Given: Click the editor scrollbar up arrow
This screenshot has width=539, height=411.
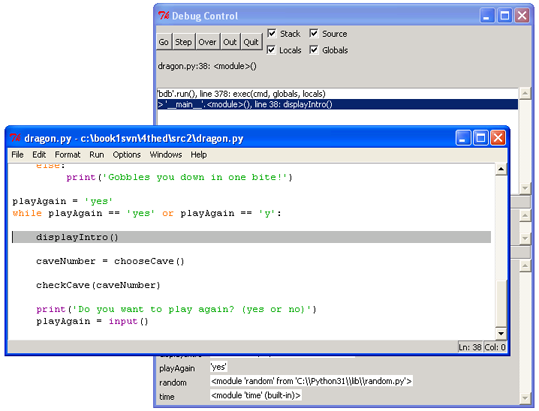Looking at the screenshot, I should pos(501,169).
